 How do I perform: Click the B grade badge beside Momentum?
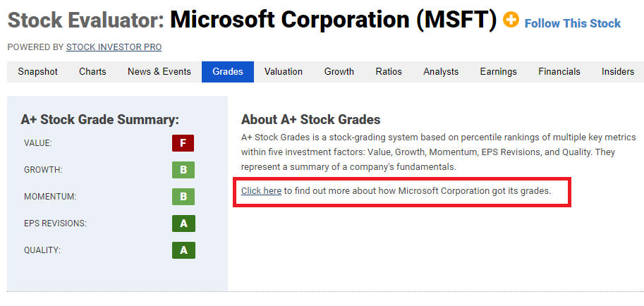coord(183,197)
